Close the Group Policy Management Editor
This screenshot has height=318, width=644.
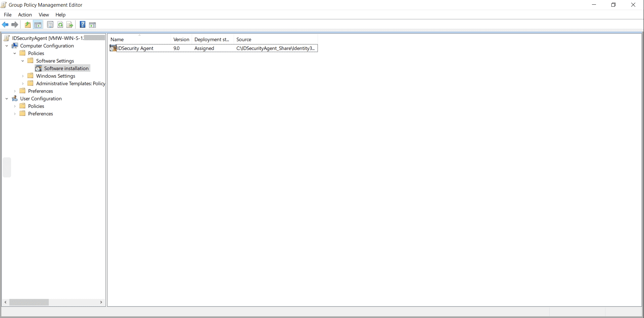tap(633, 5)
